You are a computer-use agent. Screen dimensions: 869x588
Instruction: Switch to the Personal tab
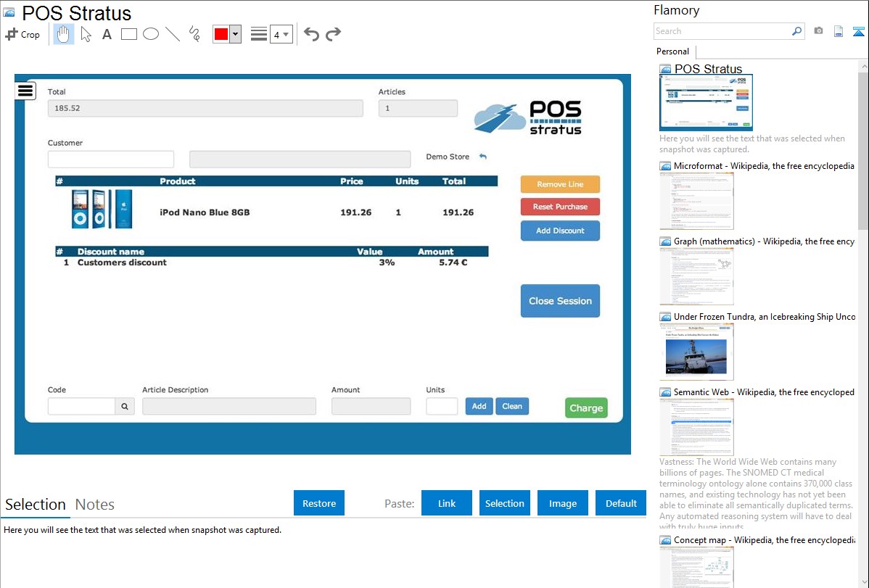point(673,51)
